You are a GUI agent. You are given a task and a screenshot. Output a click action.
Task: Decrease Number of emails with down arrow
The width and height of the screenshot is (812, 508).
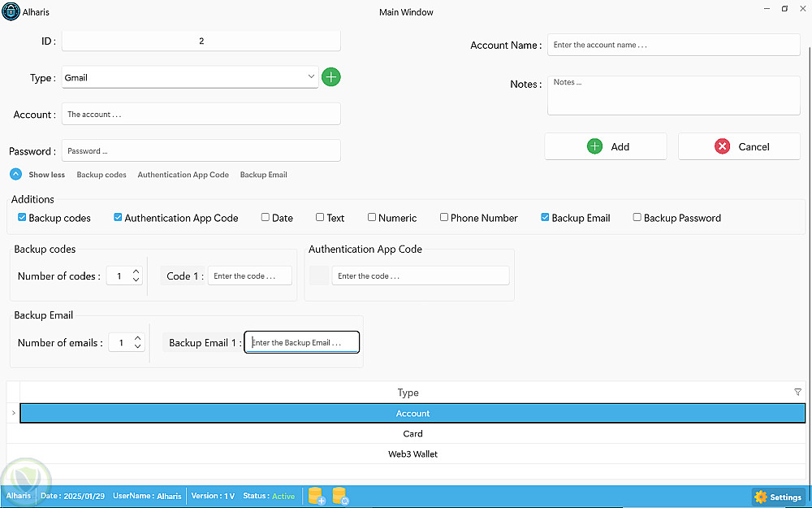click(138, 347)
